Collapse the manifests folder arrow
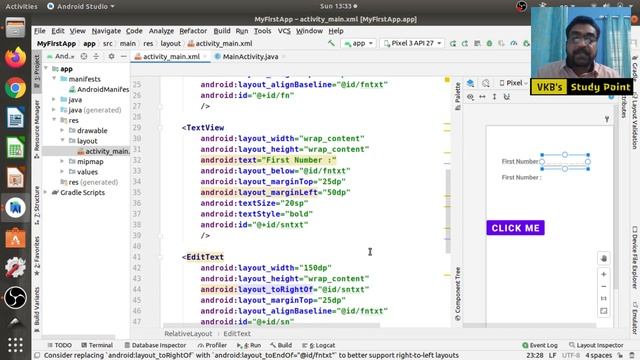 click(x=54, y=78)
